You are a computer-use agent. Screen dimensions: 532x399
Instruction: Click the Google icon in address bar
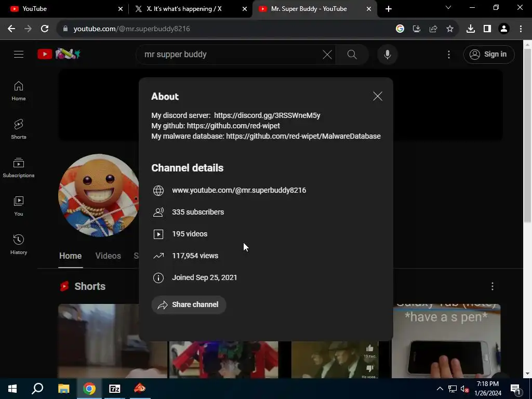pyautogui.click(x=400, y=29)
